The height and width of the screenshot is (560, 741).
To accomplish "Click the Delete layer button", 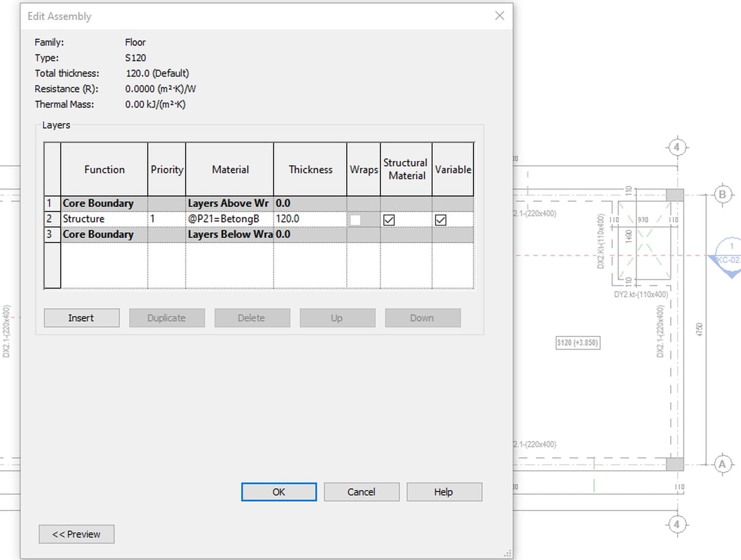I will [x=252, y=318].
